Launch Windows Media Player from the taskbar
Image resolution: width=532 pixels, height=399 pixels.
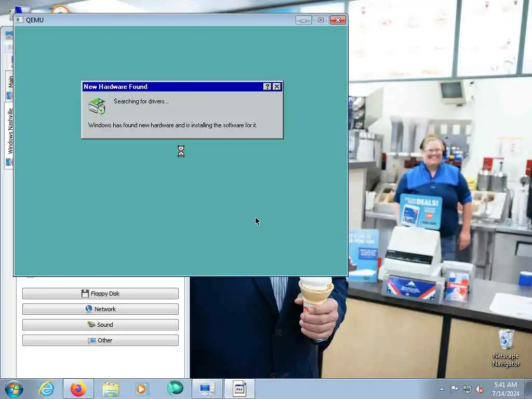[142, 389]
